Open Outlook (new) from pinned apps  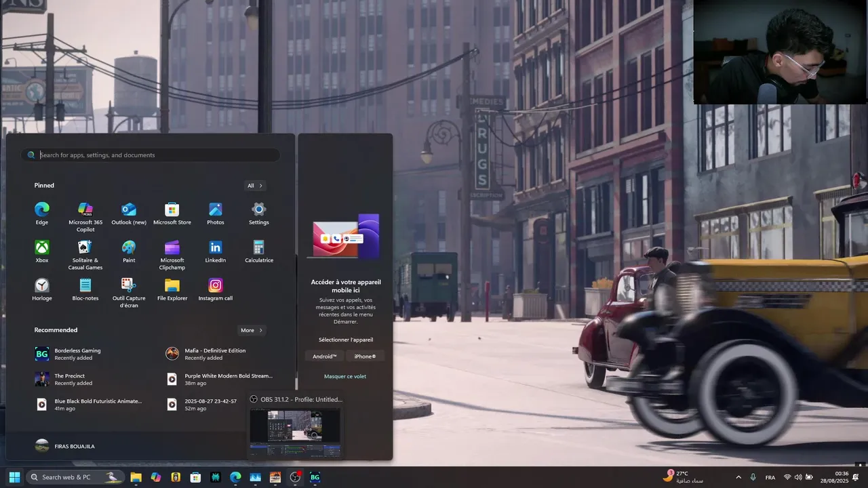(x=129, y=213)
